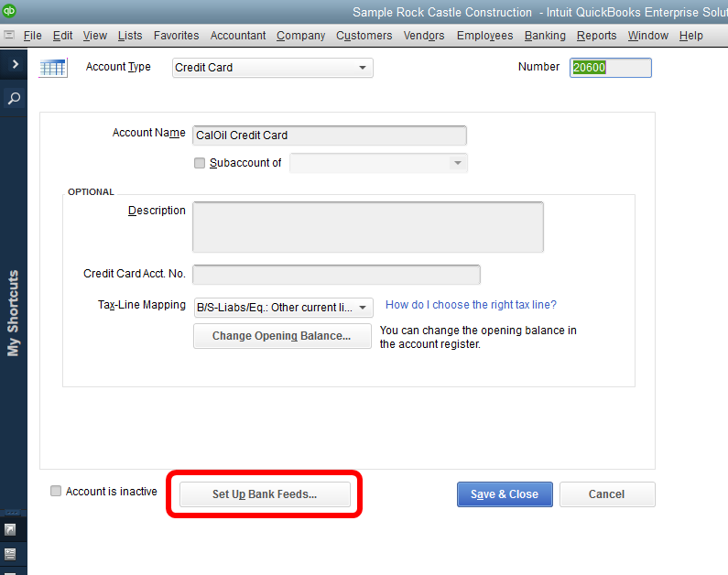Click the shortcut arrow icon in sidebar bottom

[10, 530]
